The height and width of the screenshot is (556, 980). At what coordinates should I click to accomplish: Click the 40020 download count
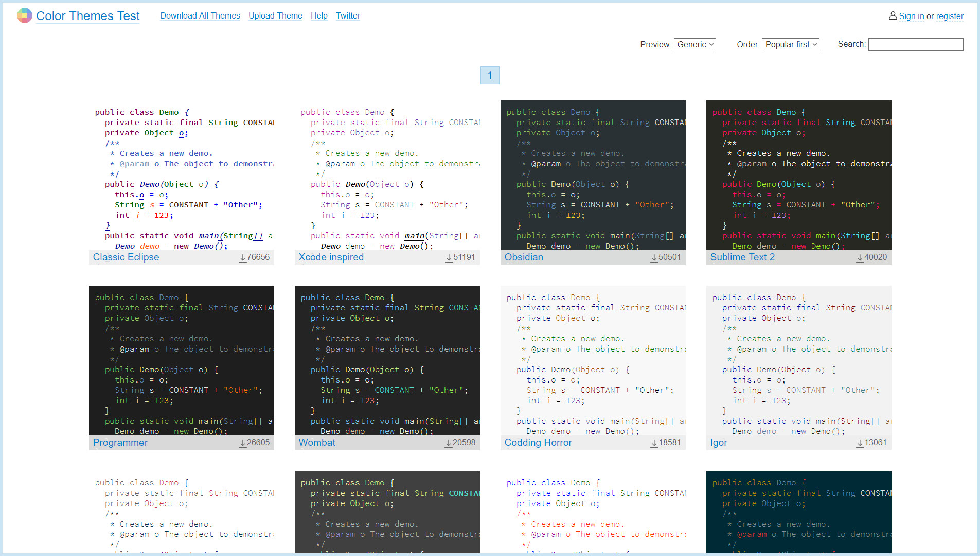[876, 257]
